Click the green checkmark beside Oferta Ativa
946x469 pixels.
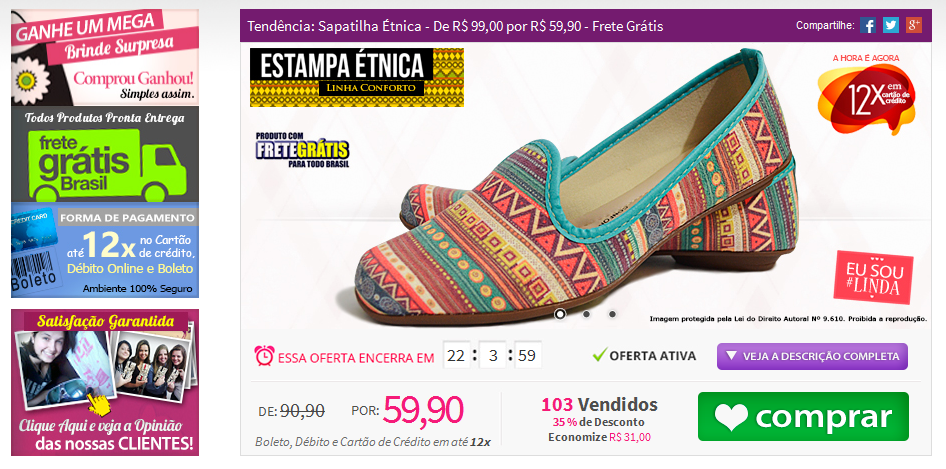click(x=599, y=355)
